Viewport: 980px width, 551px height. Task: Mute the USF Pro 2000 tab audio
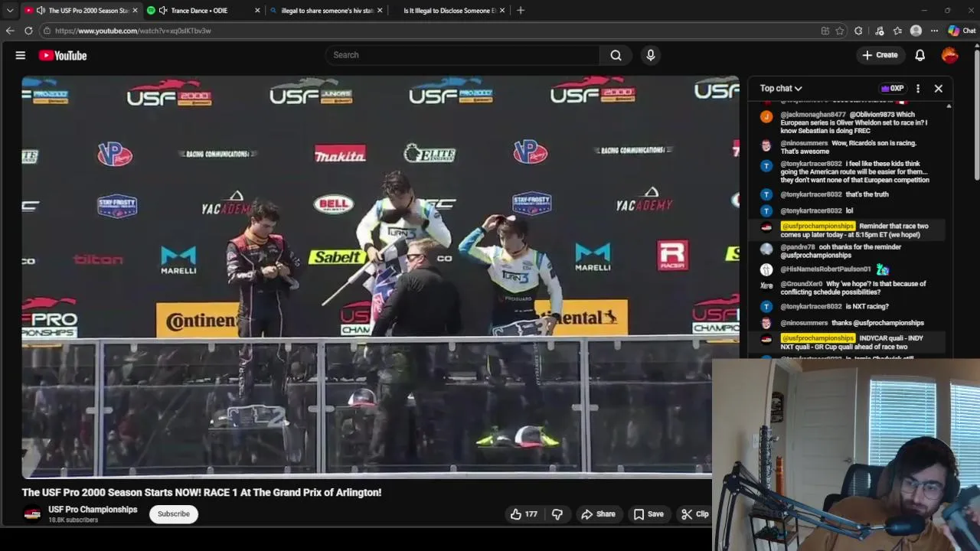click(x=40, y=10)
